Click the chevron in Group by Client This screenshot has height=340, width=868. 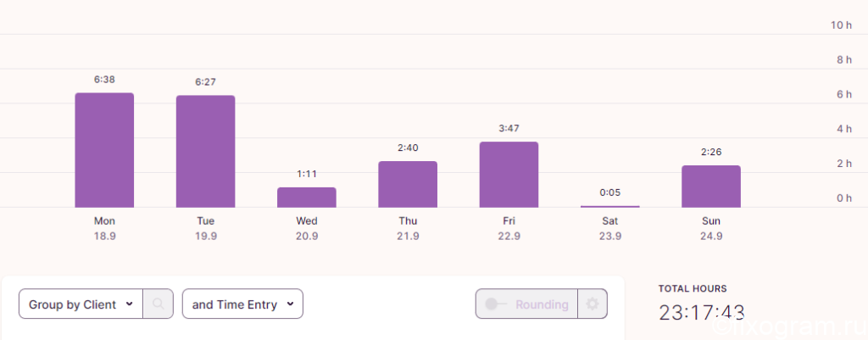[x=130, y=304]
